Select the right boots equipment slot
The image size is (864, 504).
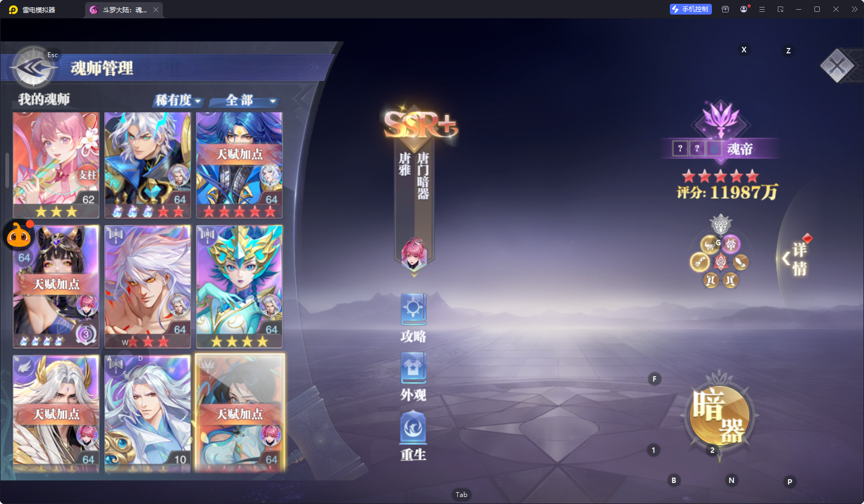pos(730,280)
